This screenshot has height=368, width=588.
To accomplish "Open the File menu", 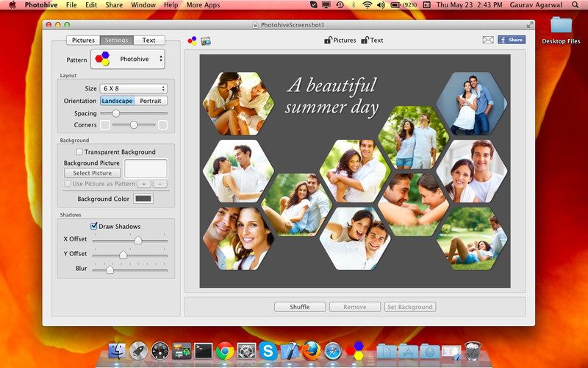I will [71, 5].
